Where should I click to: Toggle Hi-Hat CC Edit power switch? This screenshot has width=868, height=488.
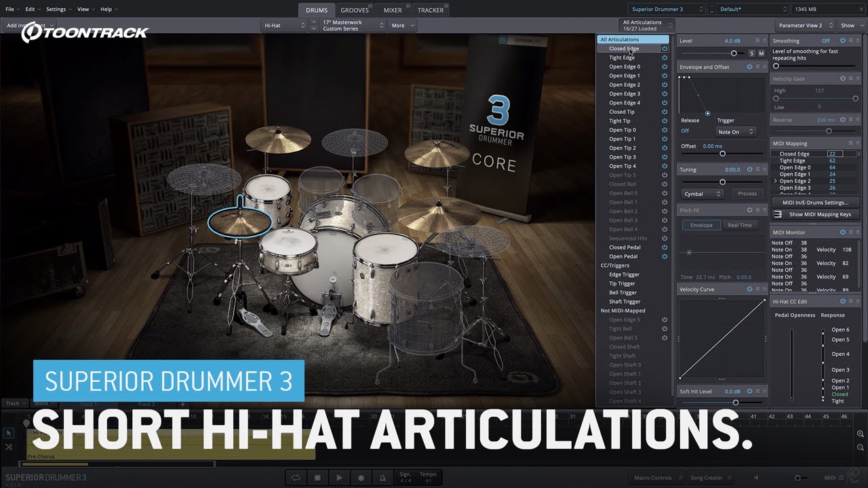842,301
